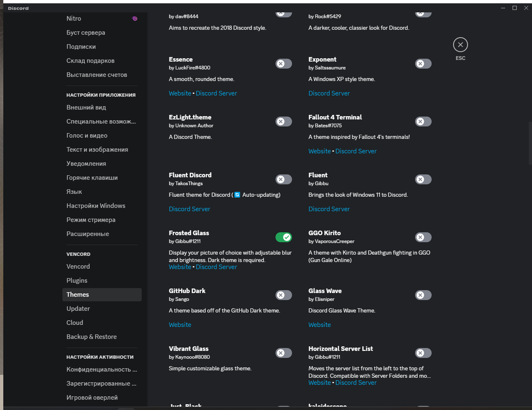Enable the Horizontal Server List theme
Image resolution: width=532 pixels, height=410 pixels.
coord(423,353)
